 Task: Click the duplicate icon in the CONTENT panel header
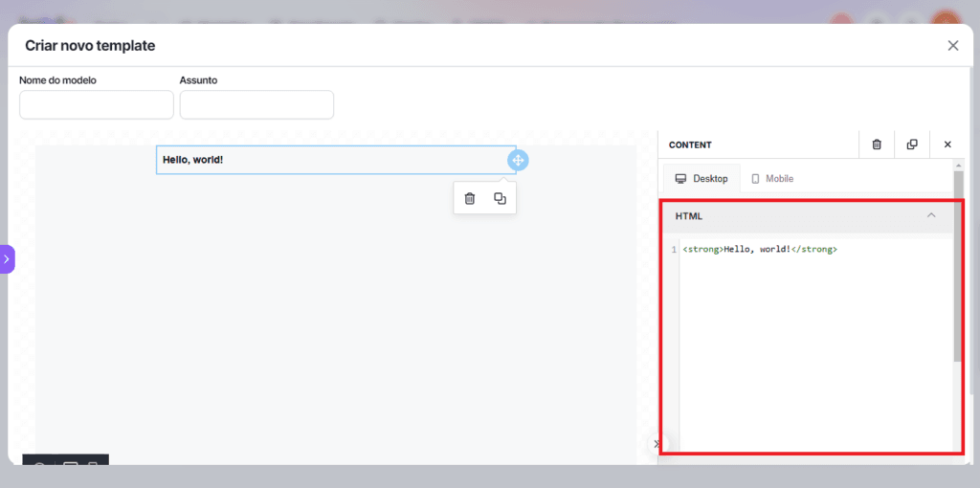click(x=912, y=144)
